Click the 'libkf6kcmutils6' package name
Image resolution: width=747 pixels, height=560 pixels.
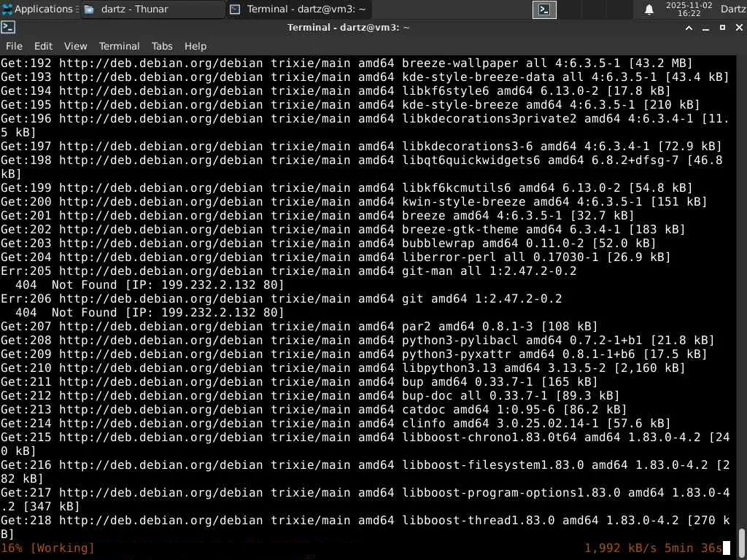tap(457, 187)
